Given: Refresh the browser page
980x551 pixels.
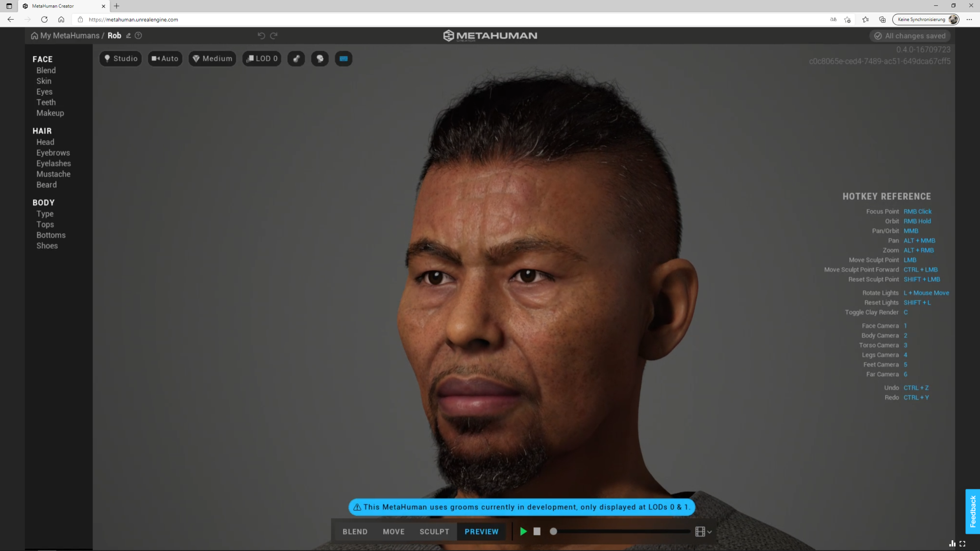Looking at the screenshot, I should (x=44, y=20).
